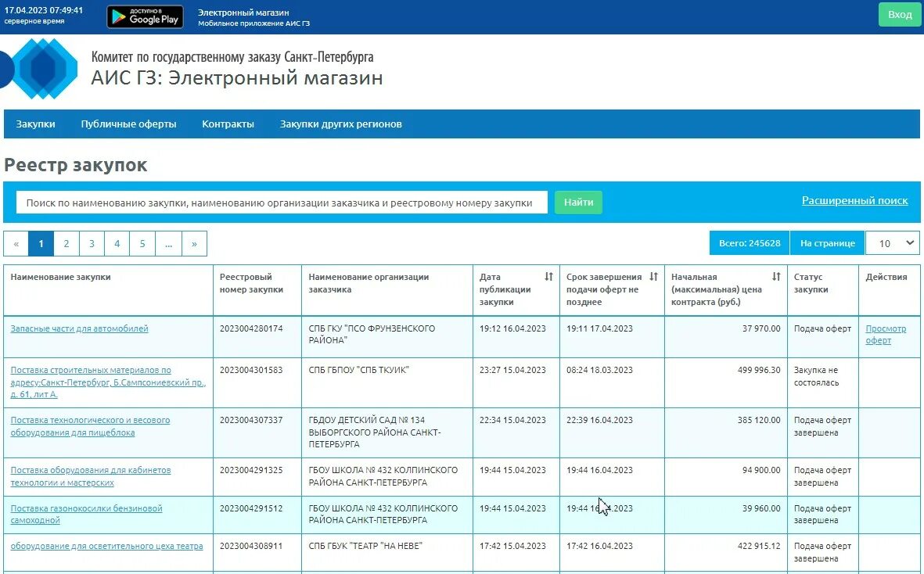Go to page 5 of results
Screen dimensions: 924x574
click(142, 244)
